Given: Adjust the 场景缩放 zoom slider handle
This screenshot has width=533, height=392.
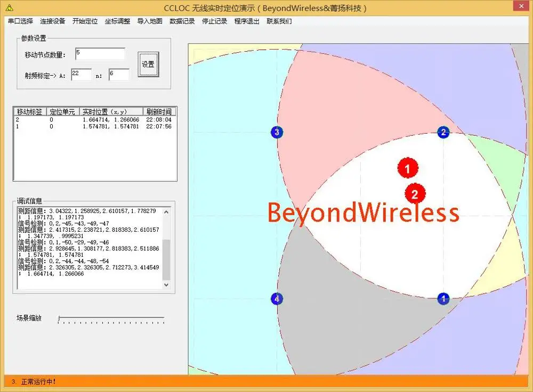Looking at the screenshot, I should click(60, 319).
